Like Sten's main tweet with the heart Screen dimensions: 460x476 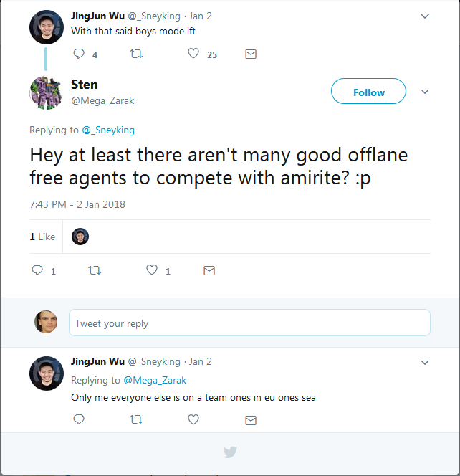click(152, 270)
